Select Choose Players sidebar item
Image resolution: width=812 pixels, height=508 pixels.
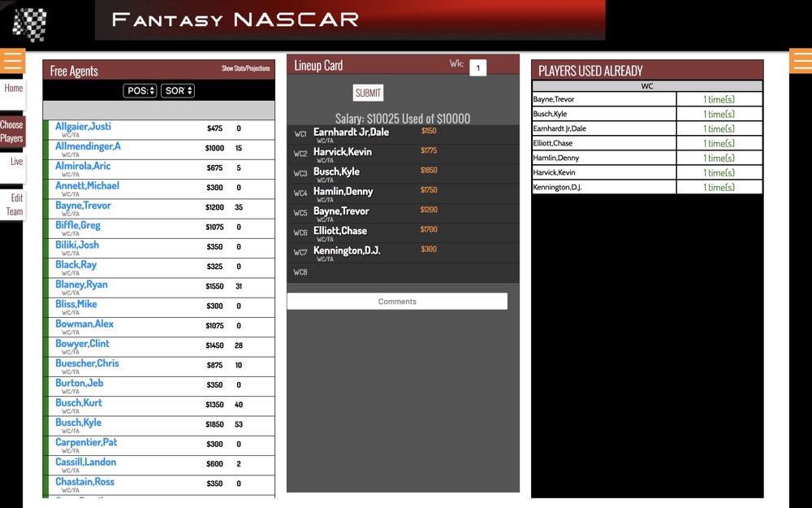click(x=11, y=131)
